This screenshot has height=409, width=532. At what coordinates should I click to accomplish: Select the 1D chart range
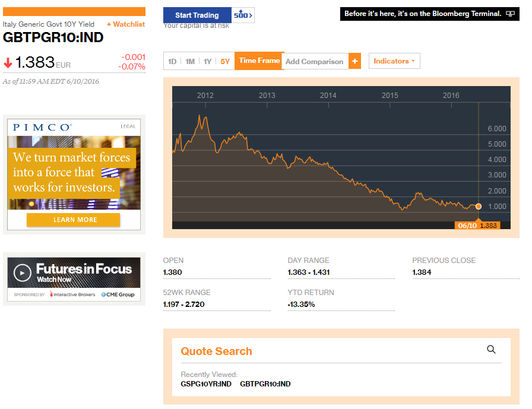click(172, 61)
